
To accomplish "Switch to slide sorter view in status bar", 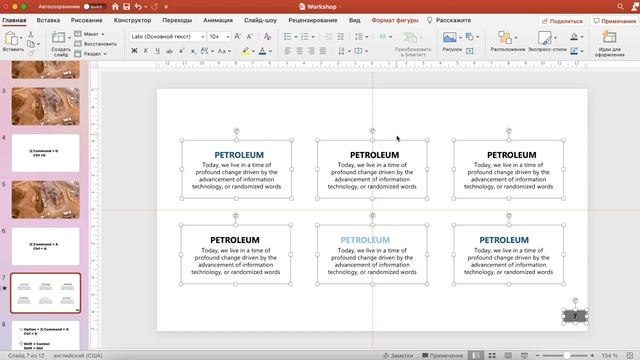I will coord(492,356).
